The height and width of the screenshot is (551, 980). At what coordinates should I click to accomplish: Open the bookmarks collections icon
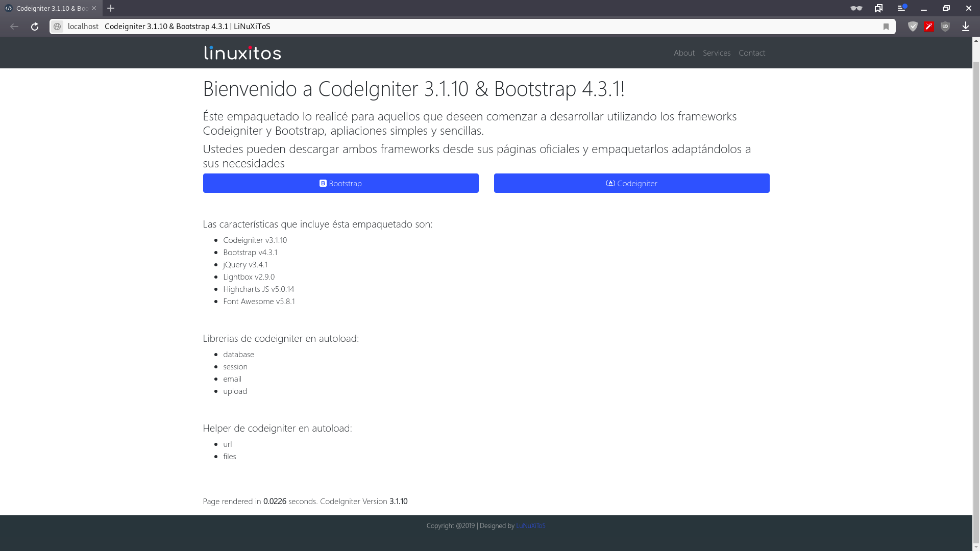tap(878, 8)
